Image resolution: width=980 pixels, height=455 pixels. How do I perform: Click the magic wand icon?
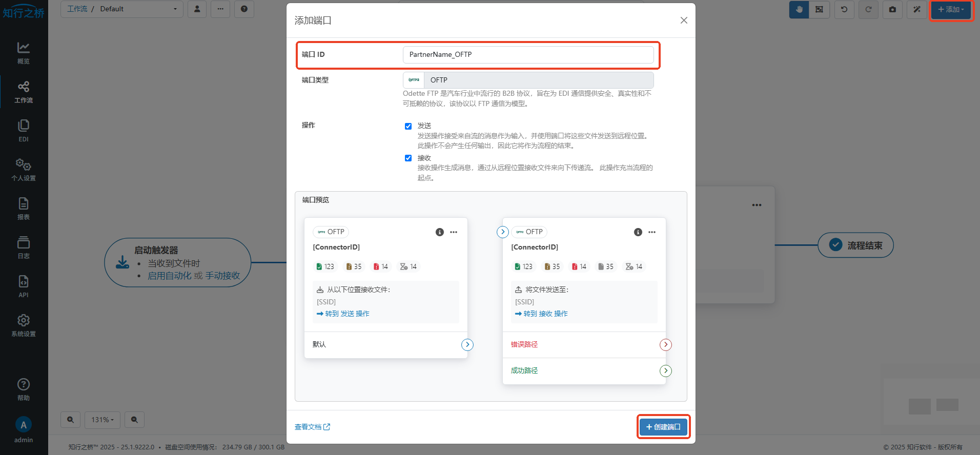pos(916,10)
